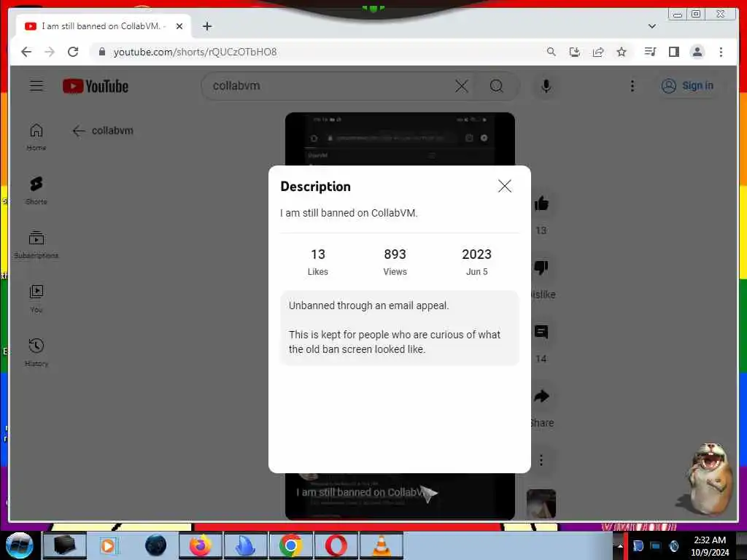Image resolution: width=747 pixels, height=560 pixels.
Task: Open the VLC cone taskbar icon
Action: [x=381, y=545]
